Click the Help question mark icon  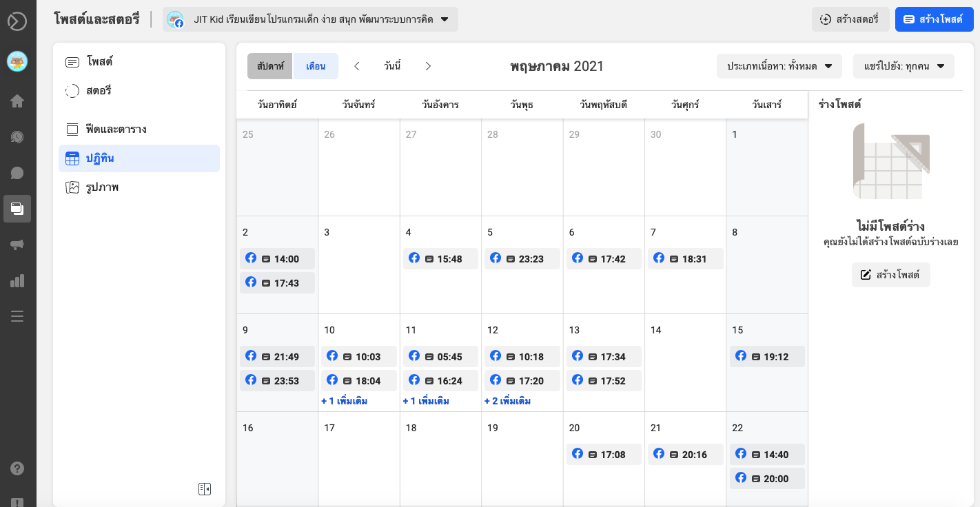click(17, 468)
